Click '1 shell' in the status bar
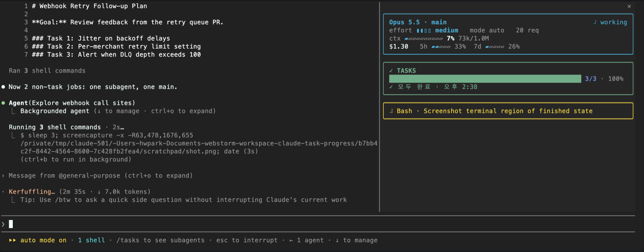644x252 pixels. point(91,240)
